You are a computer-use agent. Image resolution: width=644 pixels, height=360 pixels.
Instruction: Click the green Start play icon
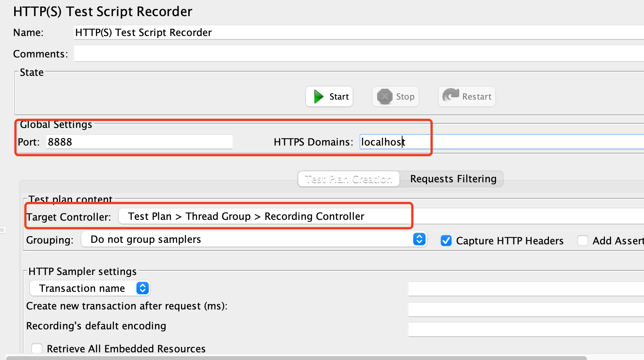(x=319, y=97)
